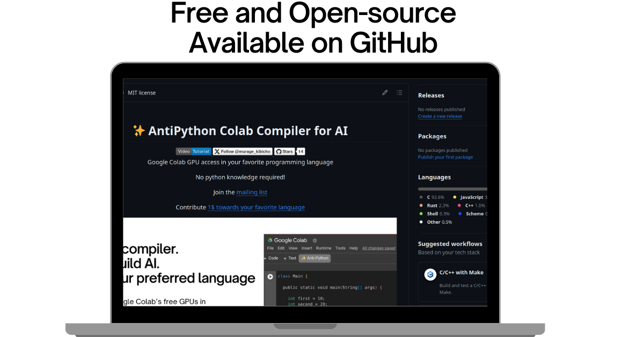Click the star count badge showing 14
The height and width of the screenshot is (337, 644).
(301, 151)
